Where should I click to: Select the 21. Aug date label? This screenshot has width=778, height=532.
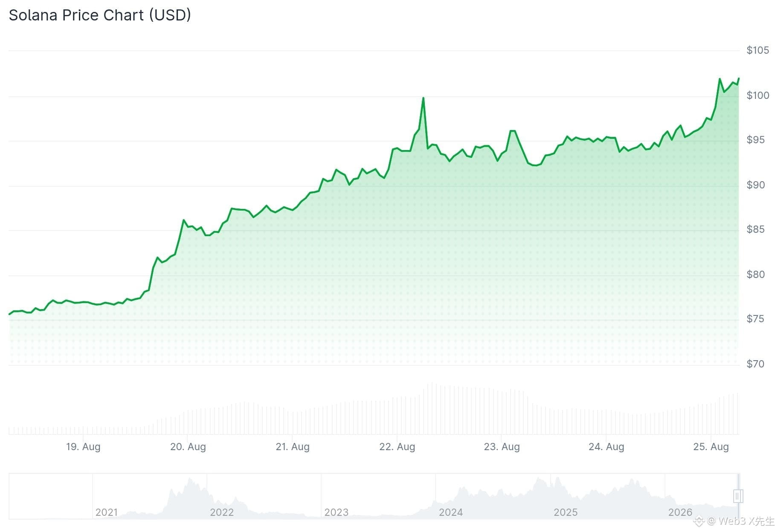pos(293,447)
